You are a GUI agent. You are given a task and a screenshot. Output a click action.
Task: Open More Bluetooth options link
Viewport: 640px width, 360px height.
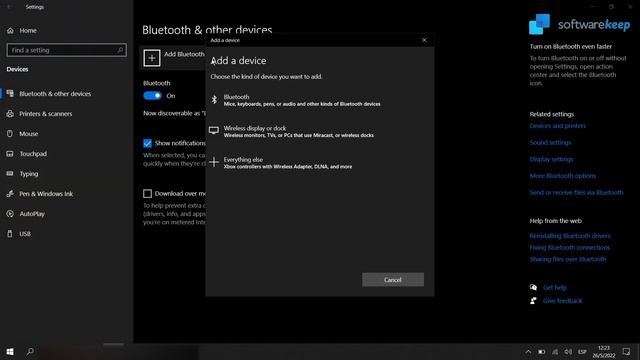562,176
